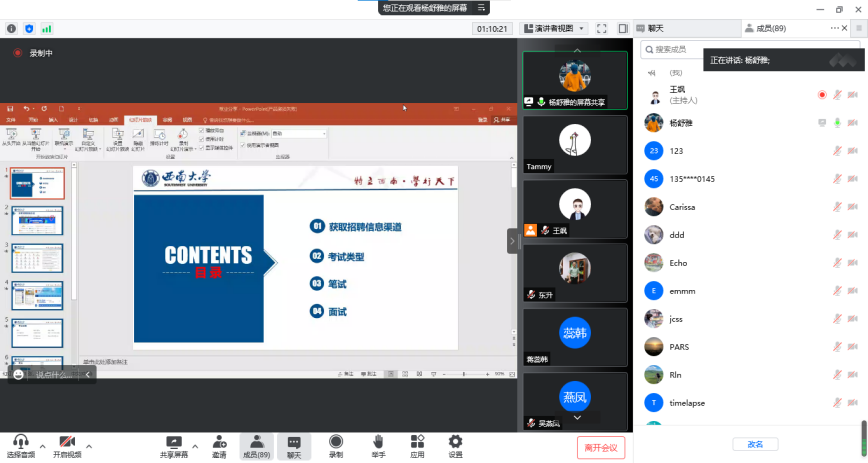This screenshot has width=868, height=463.
Task: Open the 选择音频 audio button
Action: [x=19, y=443]
